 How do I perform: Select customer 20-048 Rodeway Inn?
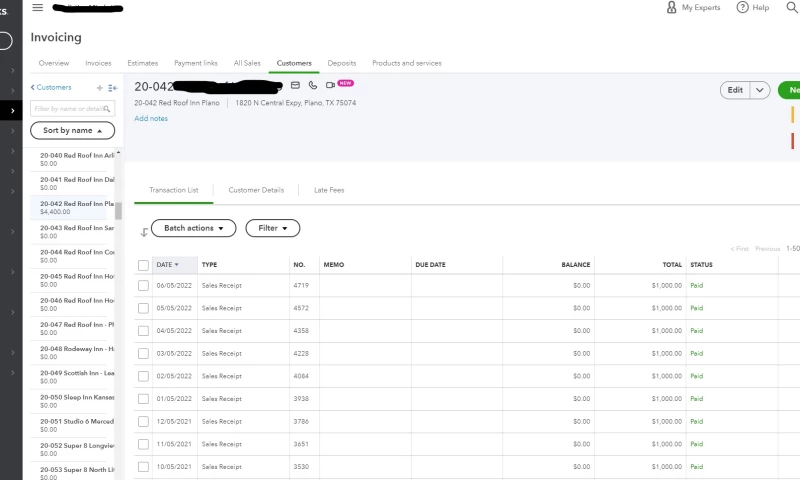72,353
